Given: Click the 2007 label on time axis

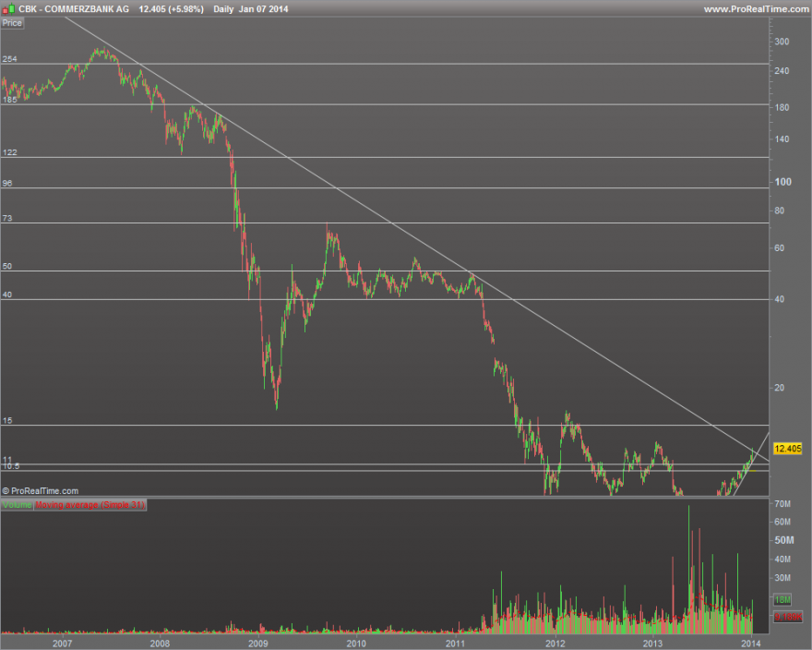Looking at the screenshot, I should click(x=62, y=644).
